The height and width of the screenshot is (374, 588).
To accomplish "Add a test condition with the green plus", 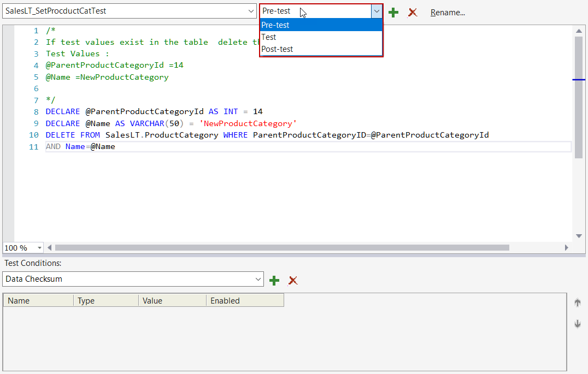I will point(274,280).
